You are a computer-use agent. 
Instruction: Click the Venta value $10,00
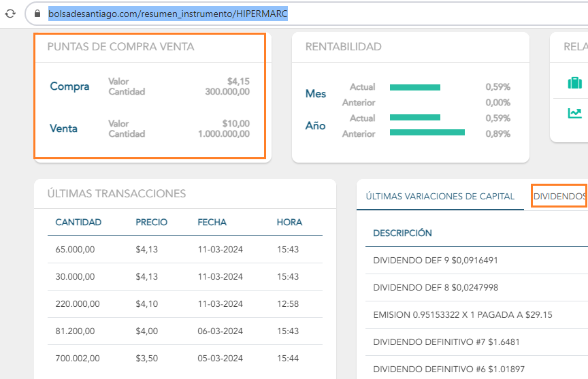pos(236,124)
